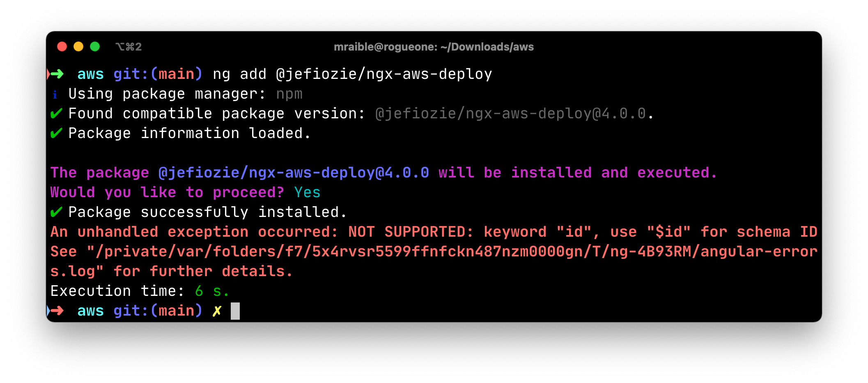The width and height of the screenshot is (868, 383).
Task: Click the 'Yes' confirmation answer text
Action: tap(307, 192)
